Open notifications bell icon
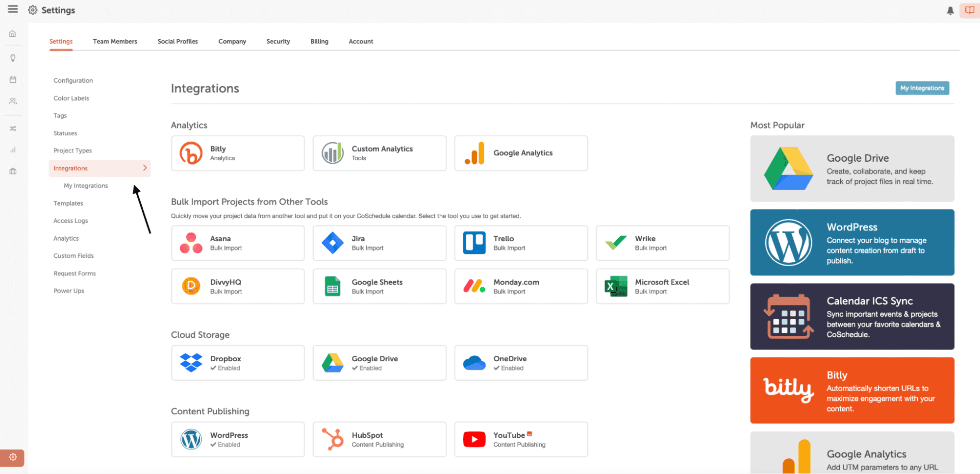This screenshot has width=980, height=474. (x=950, y=10)
